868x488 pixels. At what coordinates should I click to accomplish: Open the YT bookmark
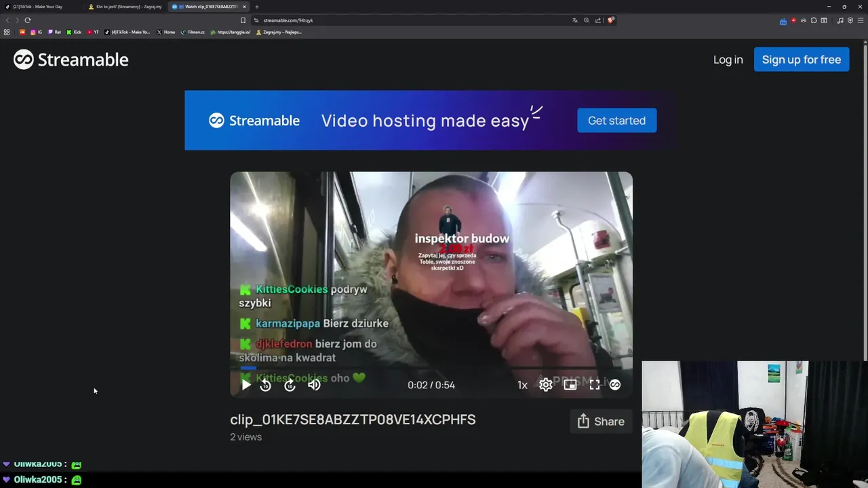click(x=93, y=32)
